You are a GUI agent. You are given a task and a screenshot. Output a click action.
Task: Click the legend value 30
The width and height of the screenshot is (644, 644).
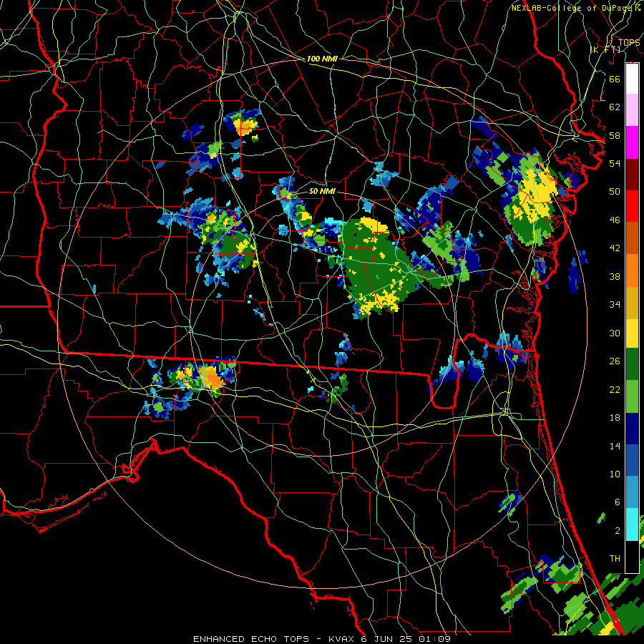click(x=615, y=333)
